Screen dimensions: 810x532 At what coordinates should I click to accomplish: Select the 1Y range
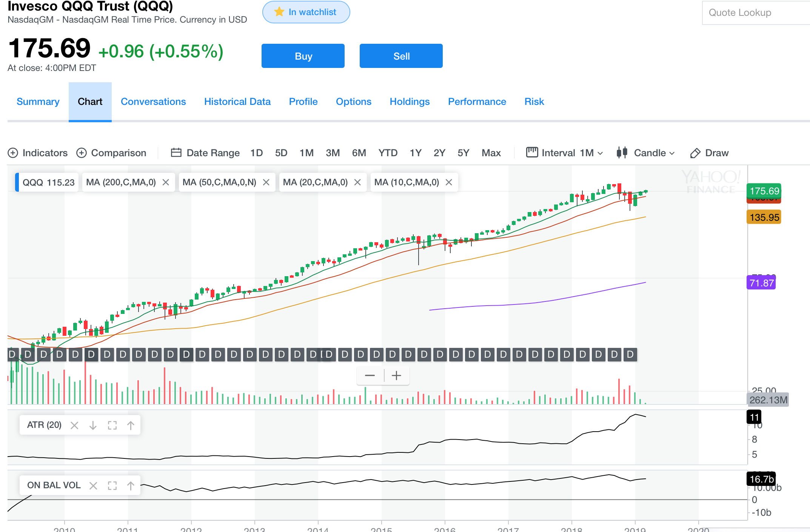[416, 153]
